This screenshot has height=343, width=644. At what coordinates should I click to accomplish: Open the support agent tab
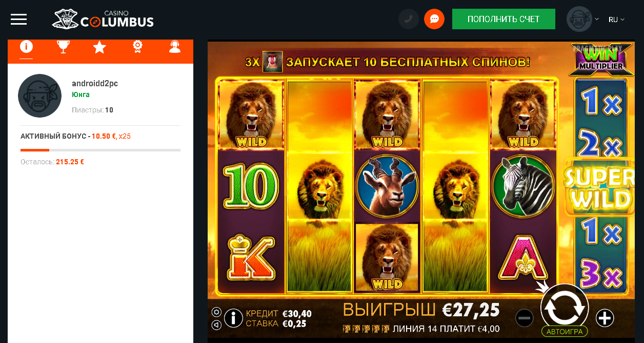175,47
